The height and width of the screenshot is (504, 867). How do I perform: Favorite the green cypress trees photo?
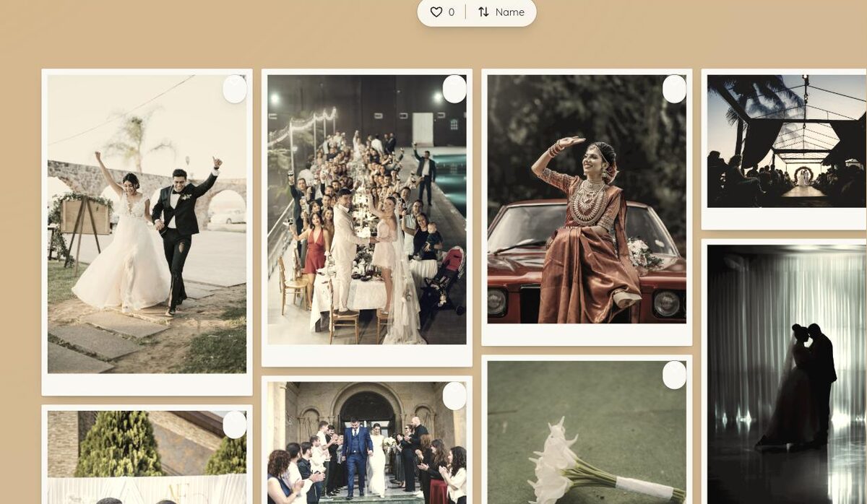tap(235, 425)
